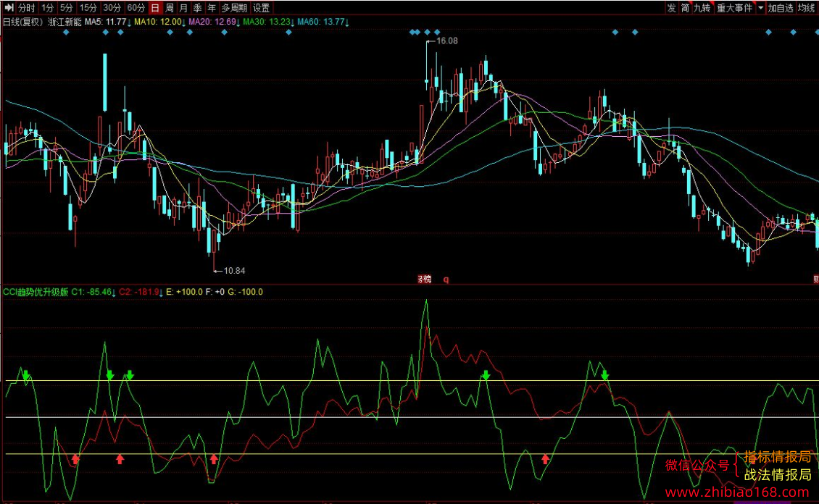Click the red C2: -181.9 value
819x504 pixels.
click(139, 292)
